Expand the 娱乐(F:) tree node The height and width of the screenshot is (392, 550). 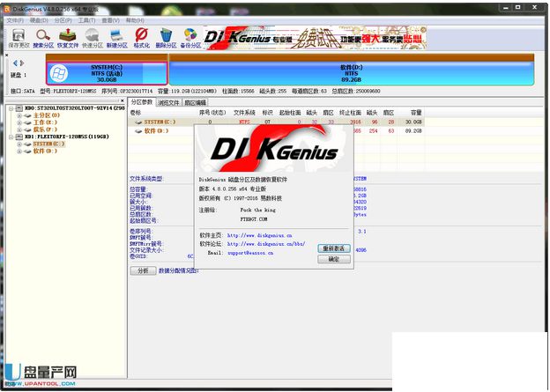tap(19, 129)
